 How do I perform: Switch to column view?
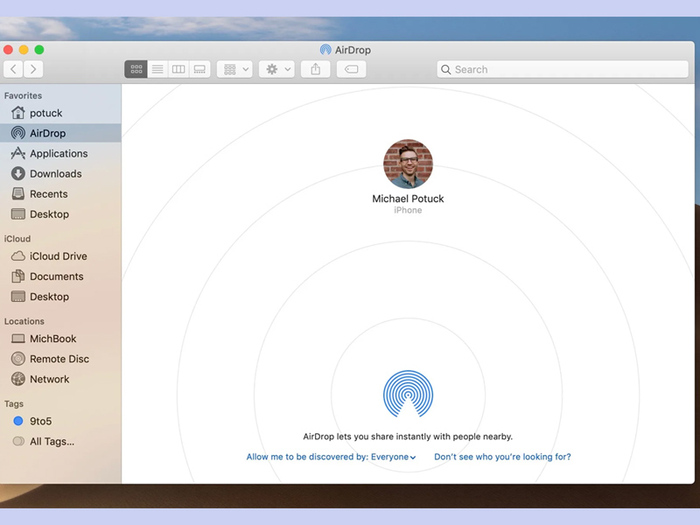pyautogui.click(x=179, y=69)
